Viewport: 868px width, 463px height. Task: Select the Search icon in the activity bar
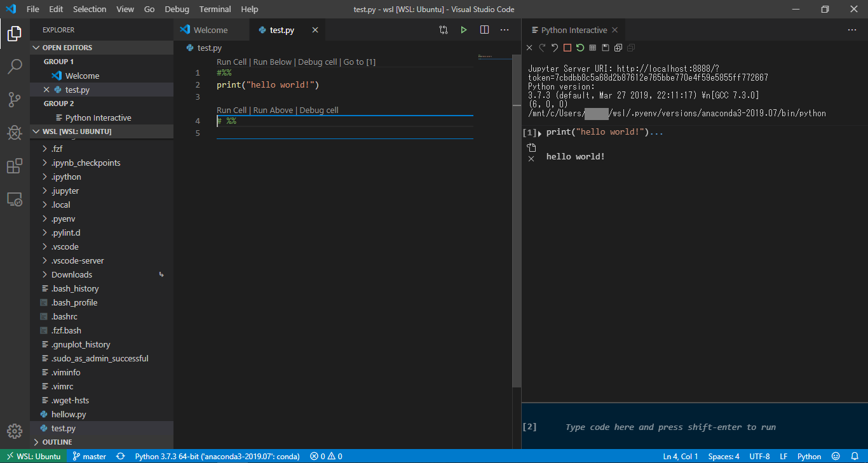tap(15, 67)
